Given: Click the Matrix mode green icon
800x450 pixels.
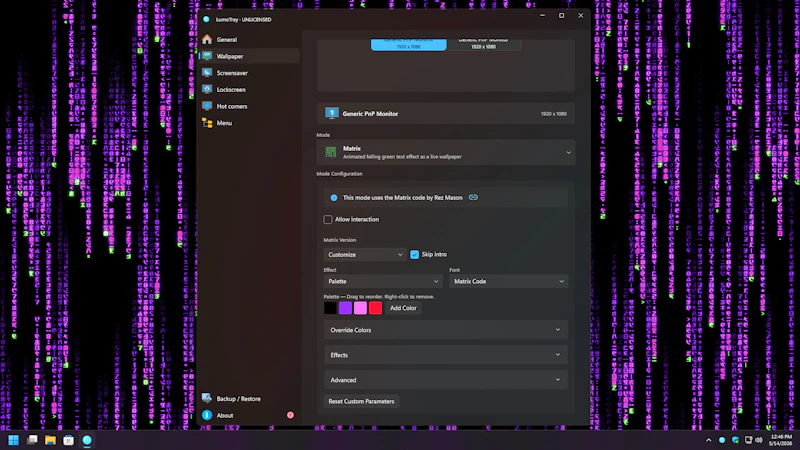Looking at the screenshot, I should pyautogui.click(x=331, y=152).
